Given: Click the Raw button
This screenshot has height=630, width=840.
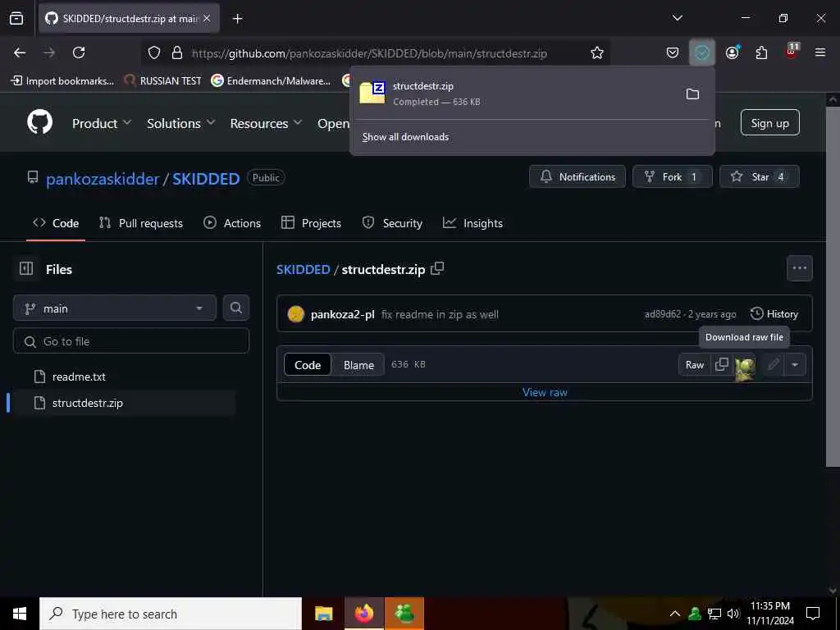Looking at the screenshot, I should [695, 365].
